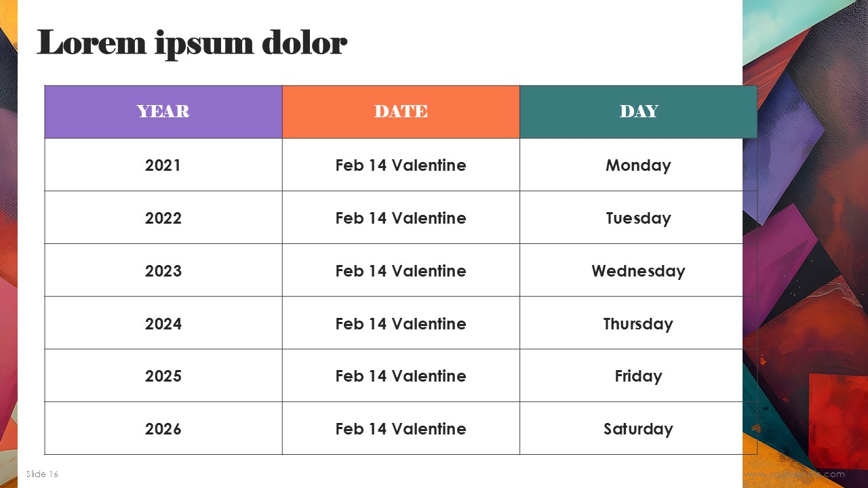
Task: Click the Monday cell
Action: tap(638, 165)
